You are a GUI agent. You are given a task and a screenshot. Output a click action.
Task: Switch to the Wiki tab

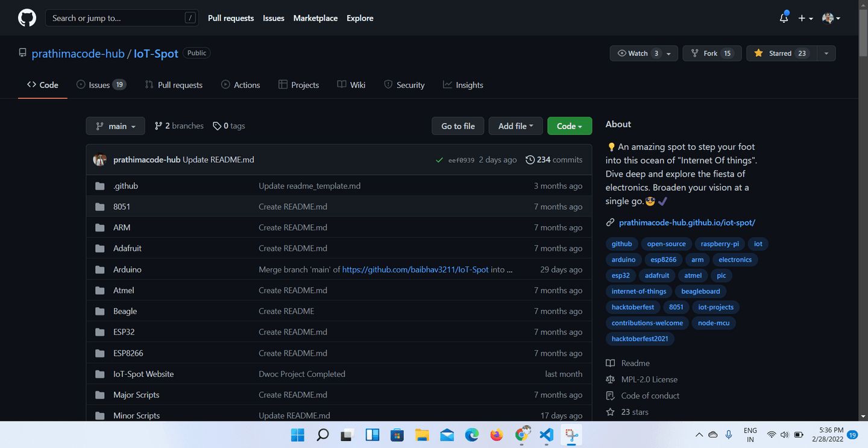(x=351, y=85)
